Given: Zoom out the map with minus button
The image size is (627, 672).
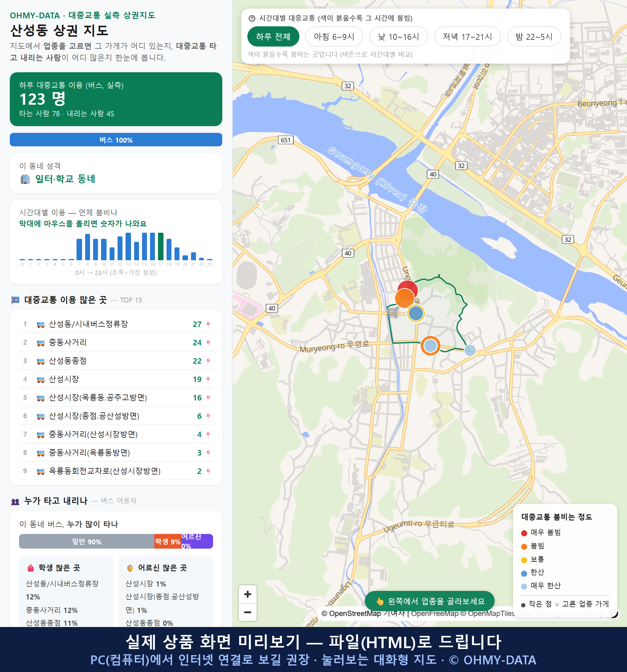Looking at the screenshot, I should pos(247,612).
